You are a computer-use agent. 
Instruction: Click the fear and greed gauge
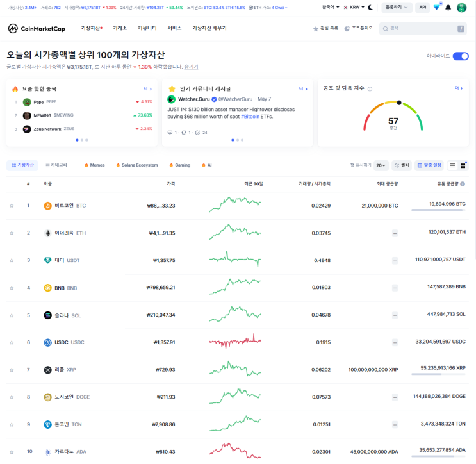[393, 116]
